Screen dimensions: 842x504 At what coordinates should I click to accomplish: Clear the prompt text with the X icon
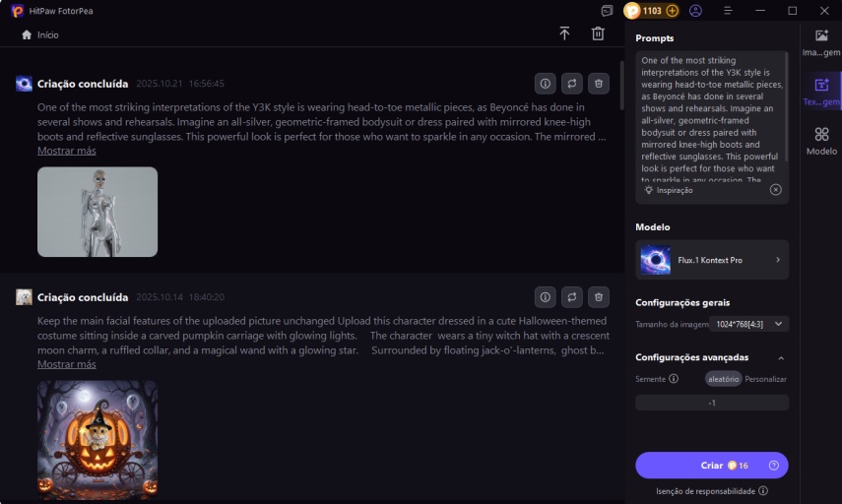776,190
